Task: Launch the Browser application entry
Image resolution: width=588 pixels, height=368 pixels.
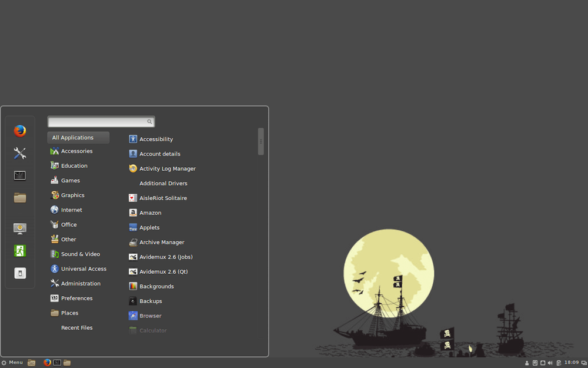Action: pos(145,316)
